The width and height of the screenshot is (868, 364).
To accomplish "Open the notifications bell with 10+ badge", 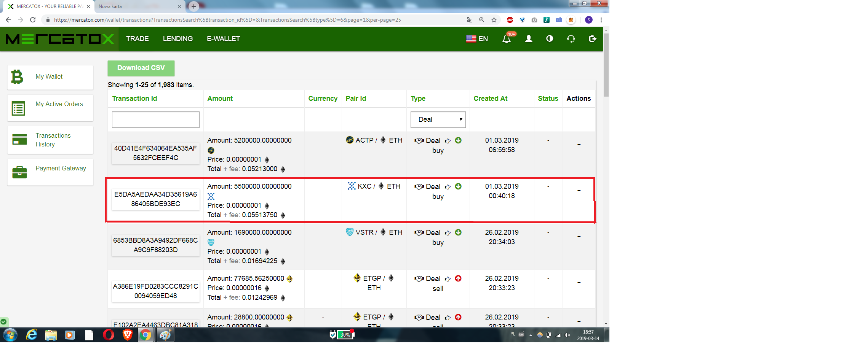I will 507,38.
